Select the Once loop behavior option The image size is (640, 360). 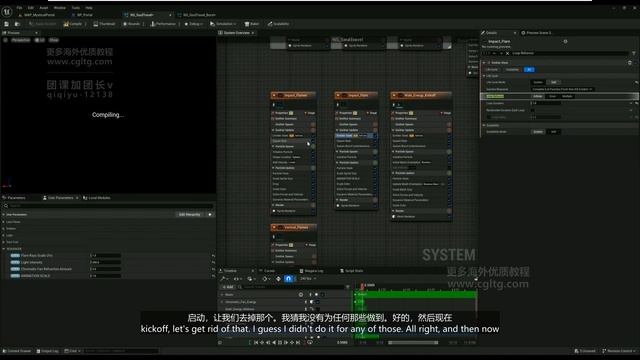[x=552, y=96]
